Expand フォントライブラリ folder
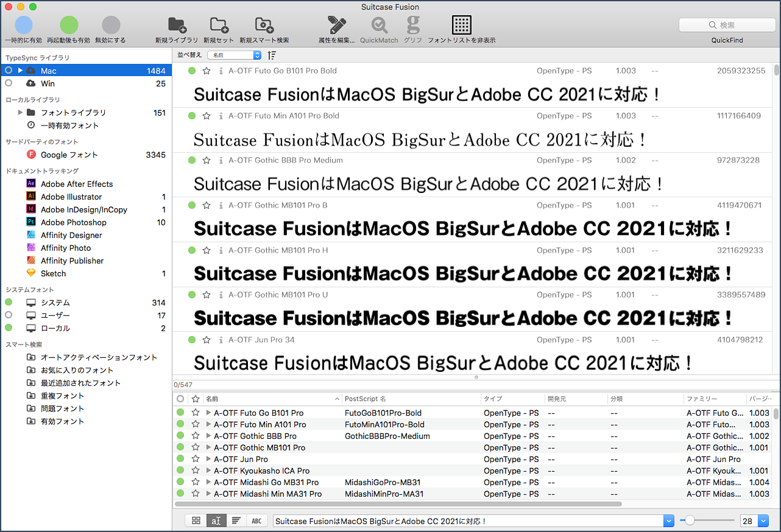Image resolution: width=781 pixels, height=532 pixels. pyautogui.click(x=20, y=112)
